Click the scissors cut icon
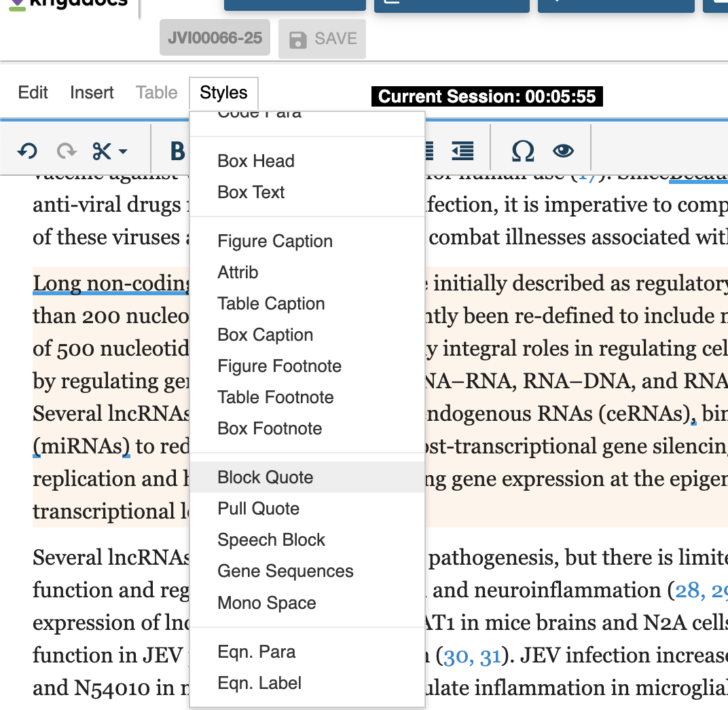The image size is (728, 710). 102,151
